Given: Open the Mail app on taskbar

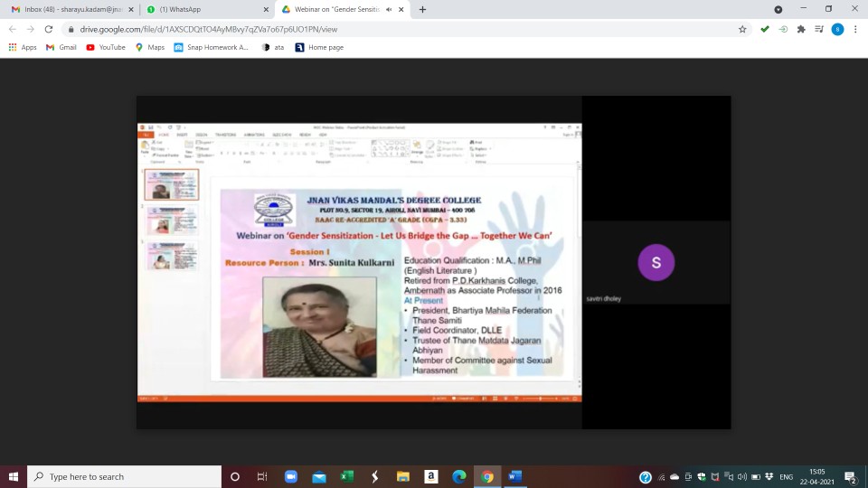Looking at the screenshot, I should (319, 476).
